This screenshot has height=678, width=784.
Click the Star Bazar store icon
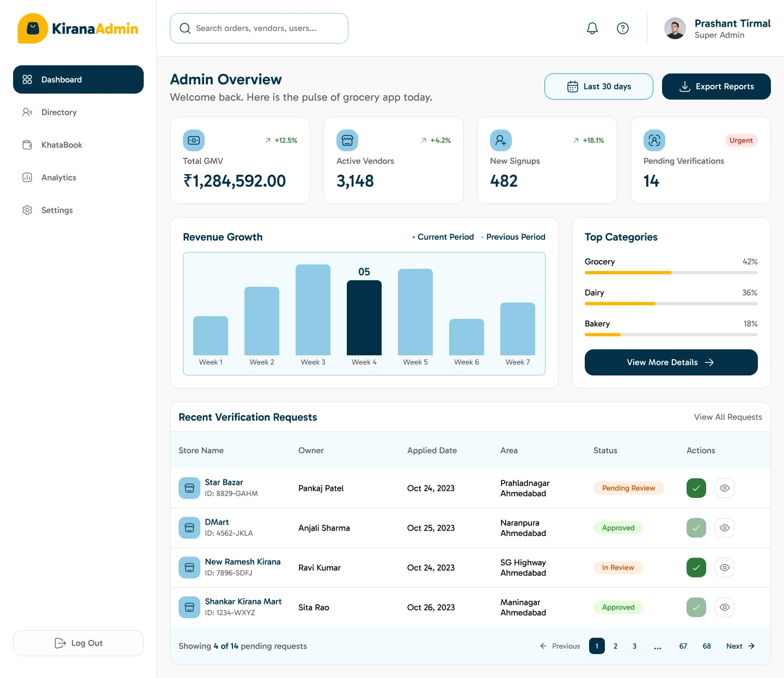189,488
